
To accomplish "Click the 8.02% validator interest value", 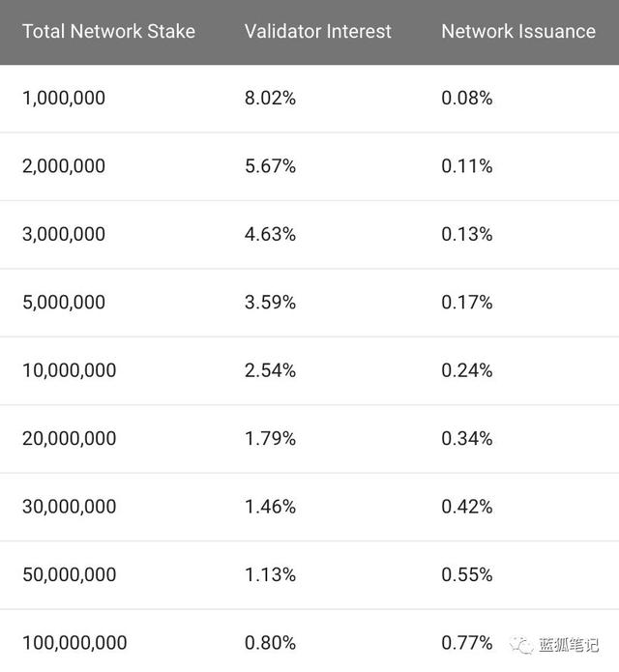I will click(x=271, y=99).
